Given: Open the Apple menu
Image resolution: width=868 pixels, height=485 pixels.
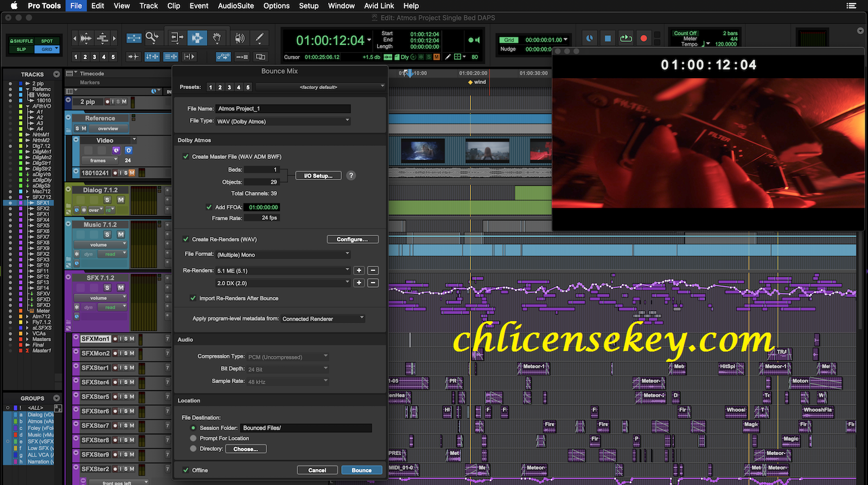Looking at the screenshot, I should [x=14, y=5].
